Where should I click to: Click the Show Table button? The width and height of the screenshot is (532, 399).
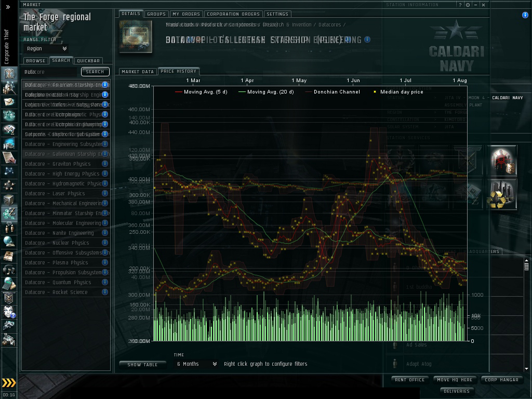[142, 364]
